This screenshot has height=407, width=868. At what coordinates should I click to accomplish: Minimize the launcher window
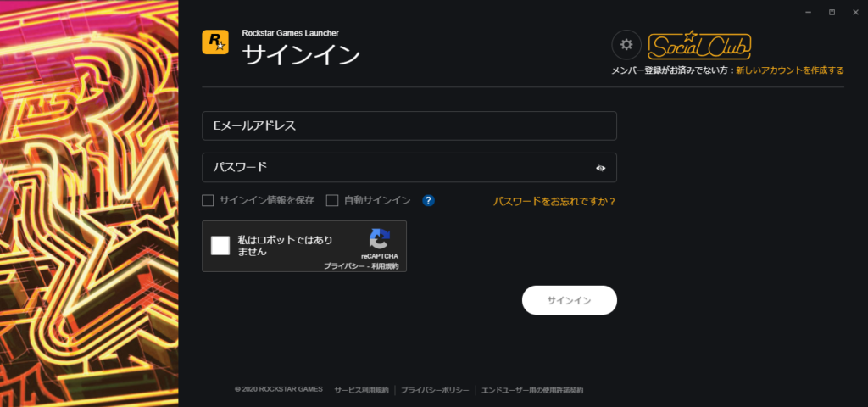point(809,12)
